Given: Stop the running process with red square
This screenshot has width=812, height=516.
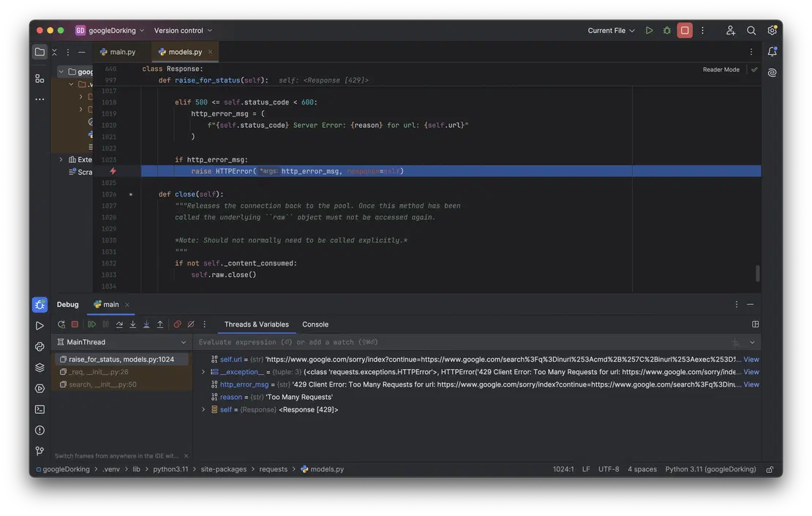Looking at the screenshot, I should pos(685,31).
